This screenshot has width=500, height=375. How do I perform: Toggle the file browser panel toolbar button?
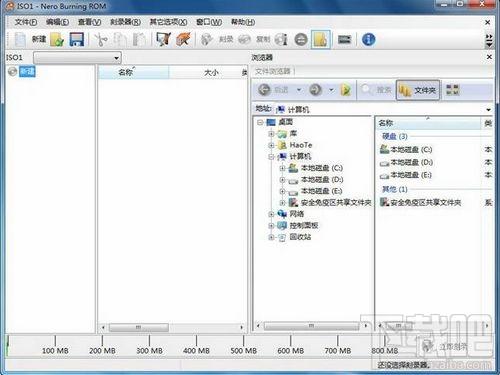[321, 39]
